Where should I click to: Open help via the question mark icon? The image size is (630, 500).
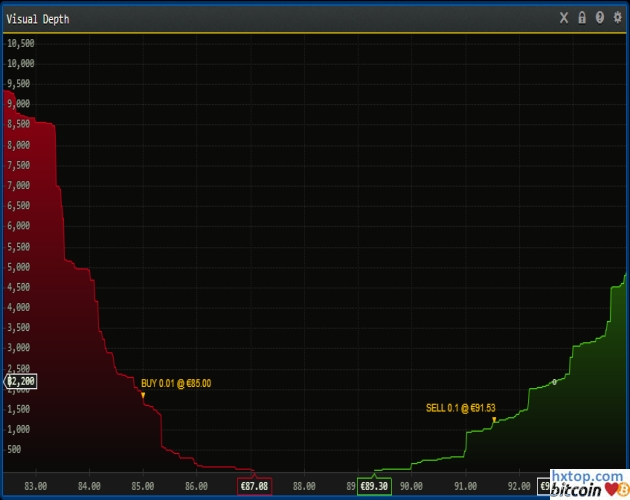tap(599, 18)
